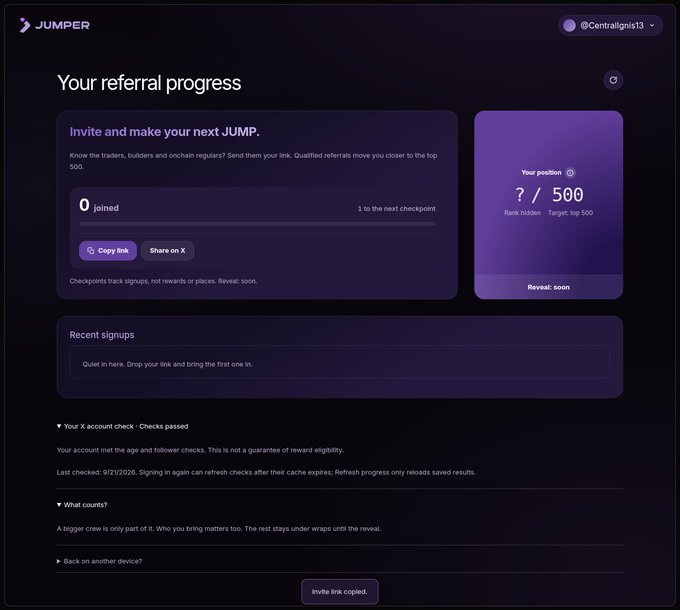Click the Jumper logo icon
Viewport: 680px width, 610px height.
(25, 25)
